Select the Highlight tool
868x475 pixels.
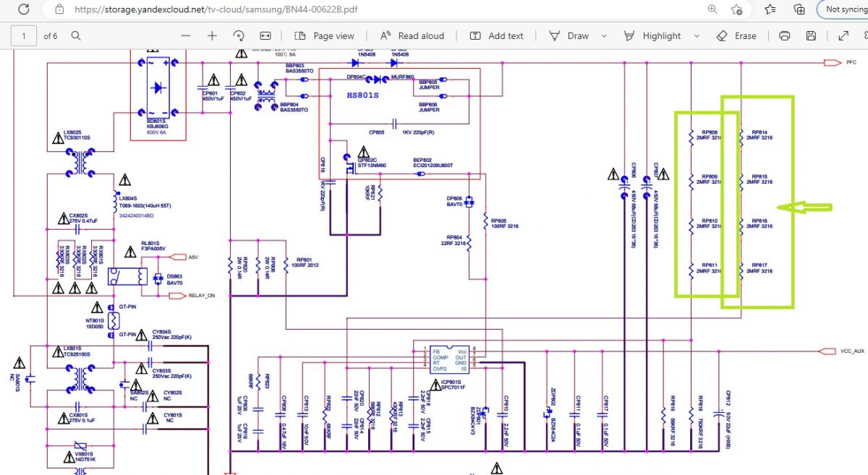[x=652, y=35]
